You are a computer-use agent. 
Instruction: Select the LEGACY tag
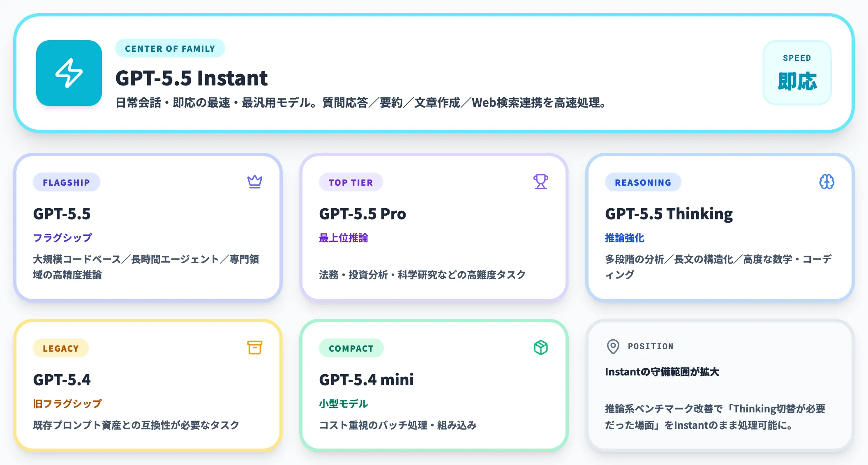pyautogui.click(x=61, y=348)
